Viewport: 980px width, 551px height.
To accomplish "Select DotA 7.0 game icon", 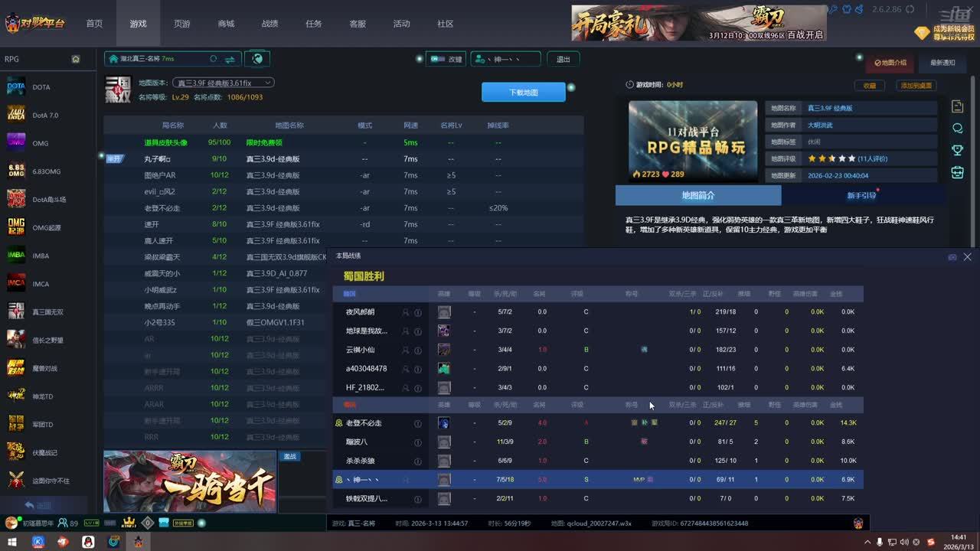I will click(16, 115).
